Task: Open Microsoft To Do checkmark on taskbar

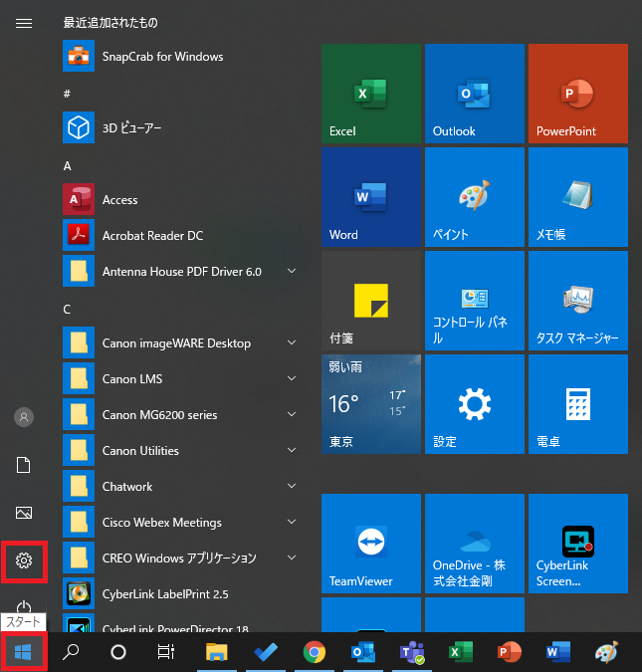Action: click(x=266, y=652)
